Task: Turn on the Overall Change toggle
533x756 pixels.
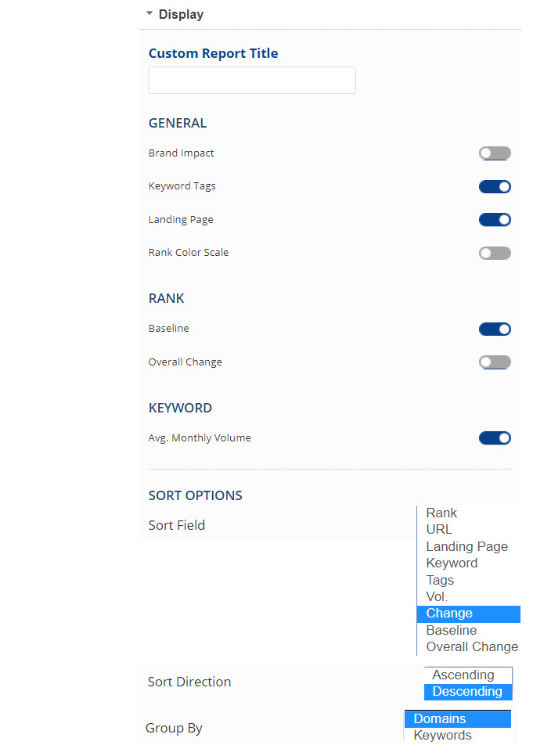Action: [495, 362]
